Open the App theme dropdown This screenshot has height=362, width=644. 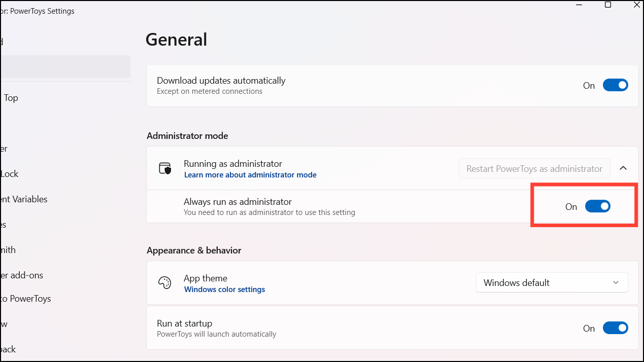coord(552,282)
